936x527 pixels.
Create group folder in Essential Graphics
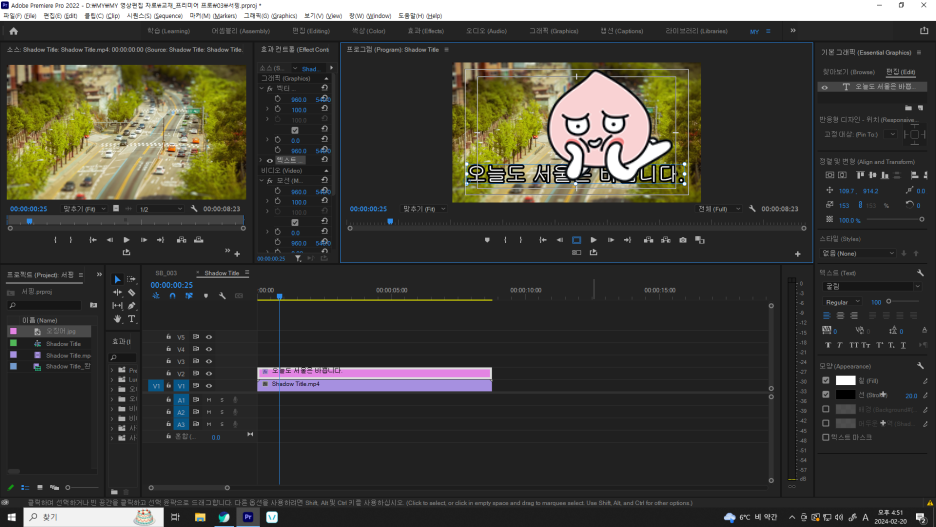(908, 107)
